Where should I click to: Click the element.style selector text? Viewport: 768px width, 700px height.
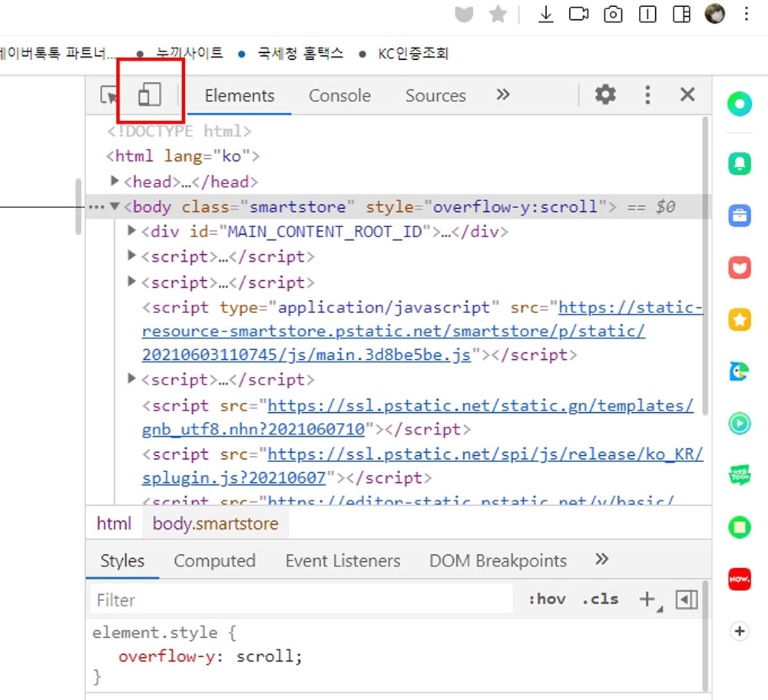pos(155,632)
